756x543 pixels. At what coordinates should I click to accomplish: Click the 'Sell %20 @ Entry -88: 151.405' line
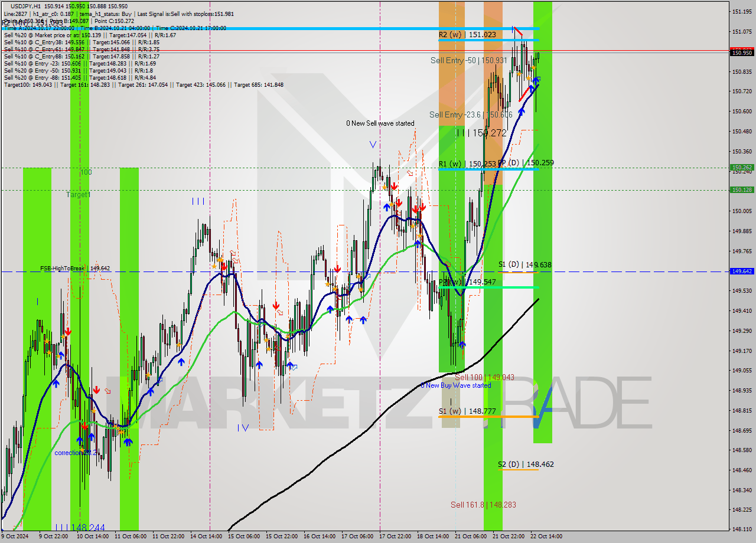(80, 77)
